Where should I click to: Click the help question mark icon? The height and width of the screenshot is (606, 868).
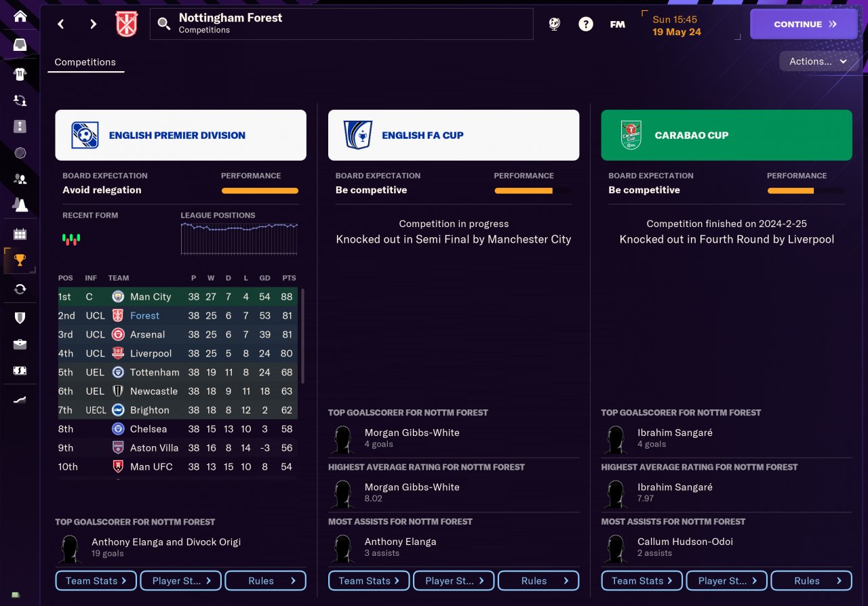click(x=585, y=24)
